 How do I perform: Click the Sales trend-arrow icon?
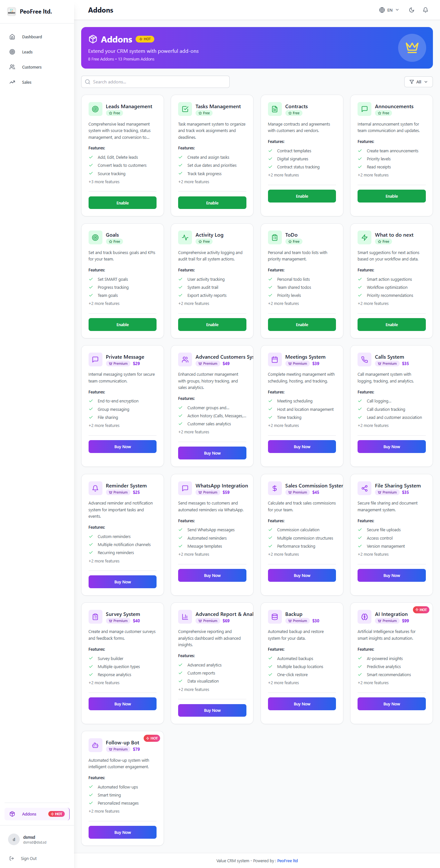pyautogui.click(x=12, y=82)
